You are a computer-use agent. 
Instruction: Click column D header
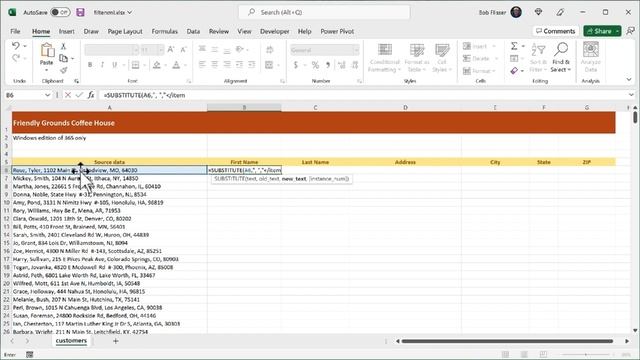click(405, 108)
